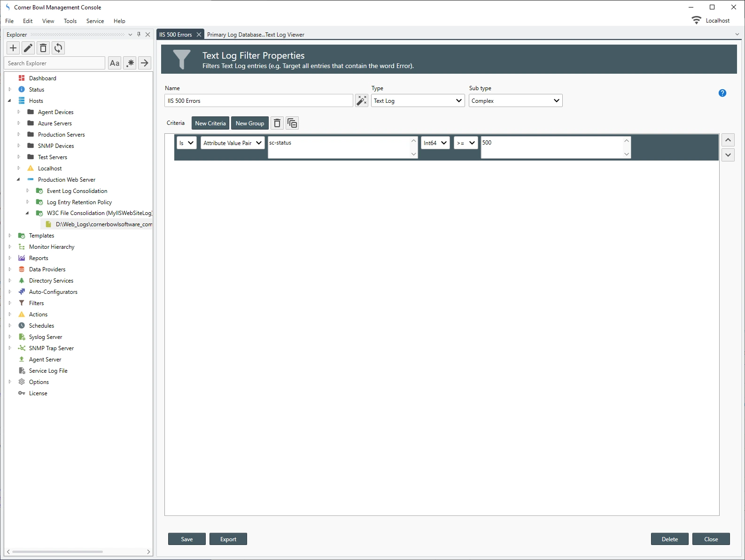Click the trash icon next to New Group
Viewport: 745px width, 560px height.
click(x=277, y=123)
